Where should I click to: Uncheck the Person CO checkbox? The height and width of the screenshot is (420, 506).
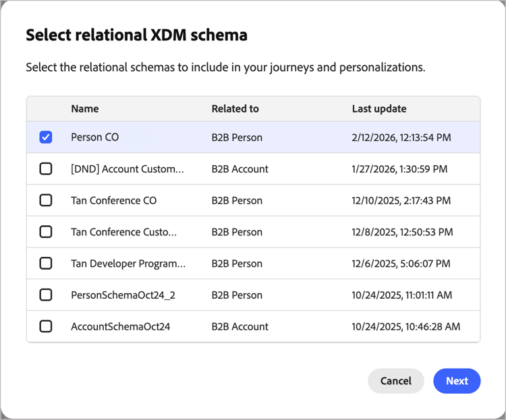(x=46, y=138)
